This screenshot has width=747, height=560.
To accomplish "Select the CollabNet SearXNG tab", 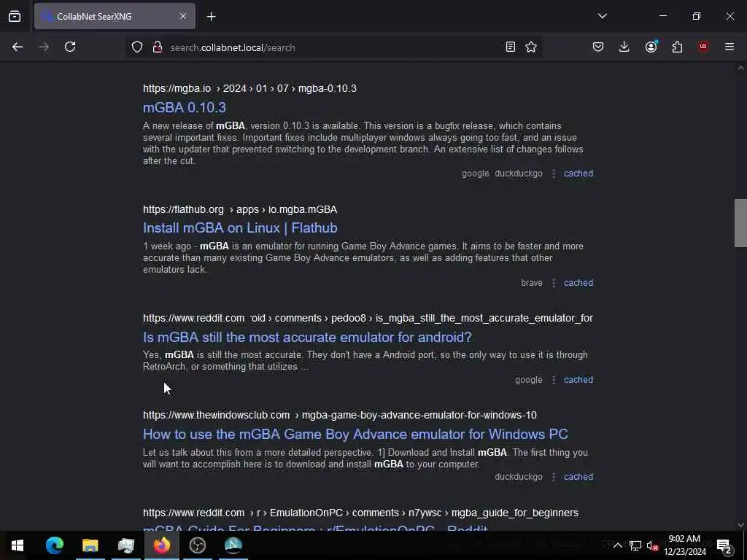I will 115,16.
